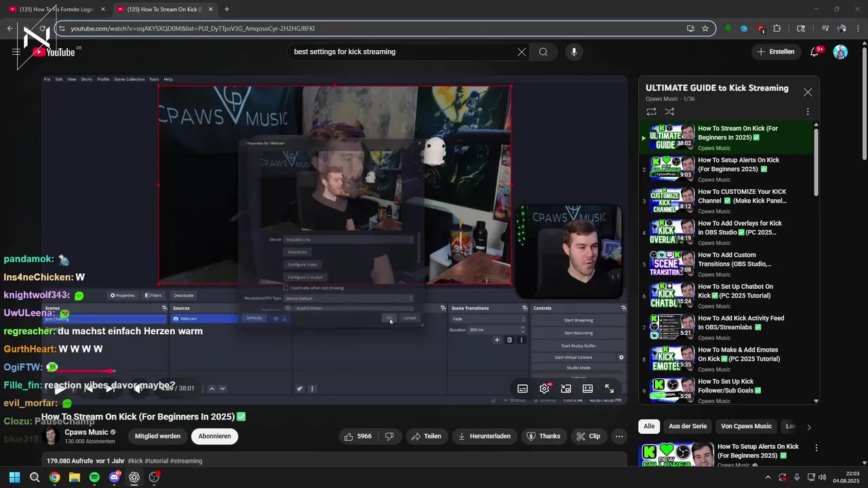Viewport: 868px width, 488px height.
Task: Like the video with 5966 likes
Action: click(x=359, y=436)
